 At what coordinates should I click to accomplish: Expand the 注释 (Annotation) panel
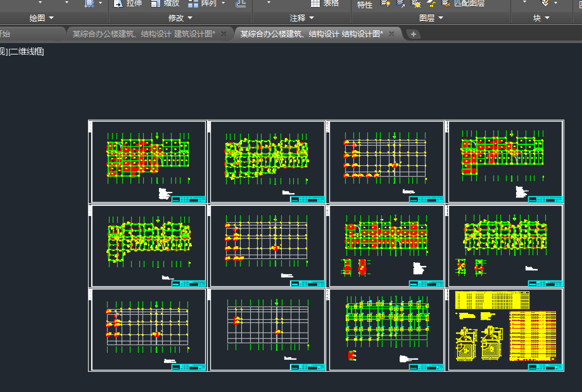[x=301, y=18]
